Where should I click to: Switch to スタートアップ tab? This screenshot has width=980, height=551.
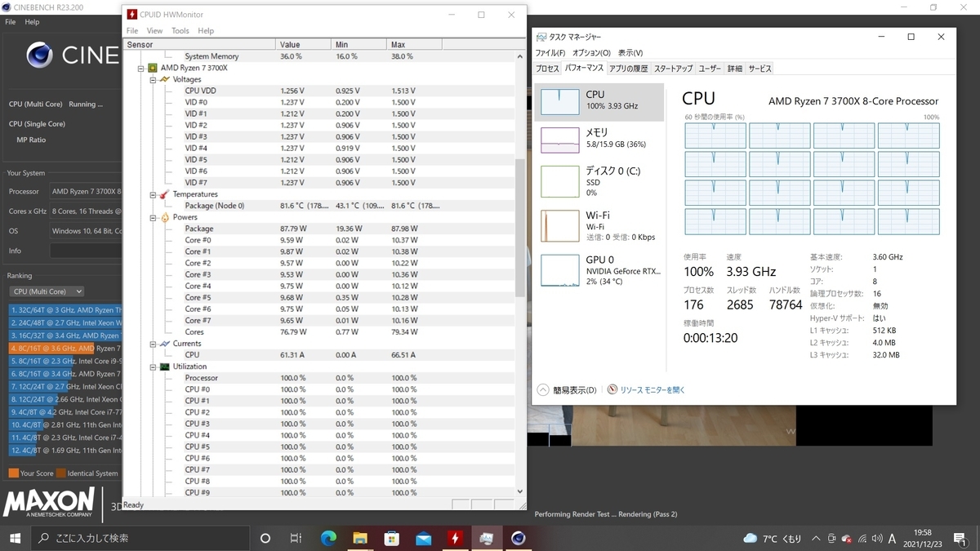click(673, 69)
